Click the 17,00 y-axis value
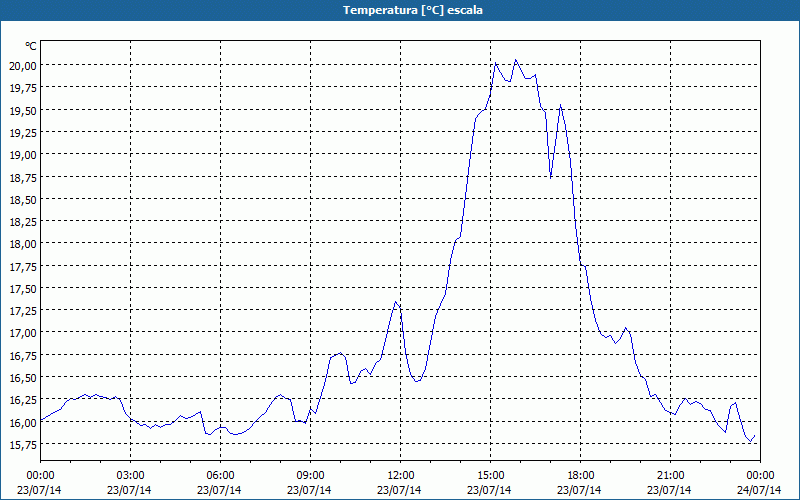 [x=23, y=333]
